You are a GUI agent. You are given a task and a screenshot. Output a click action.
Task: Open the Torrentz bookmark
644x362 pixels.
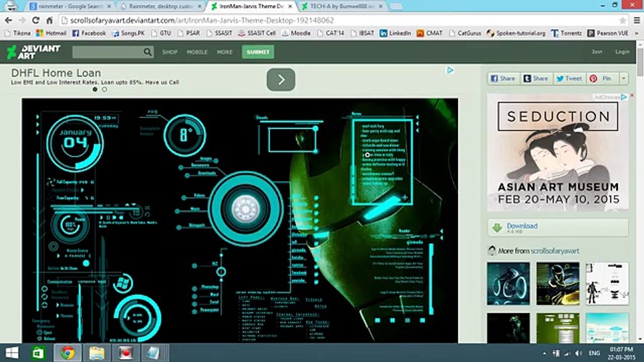(567, 33)
